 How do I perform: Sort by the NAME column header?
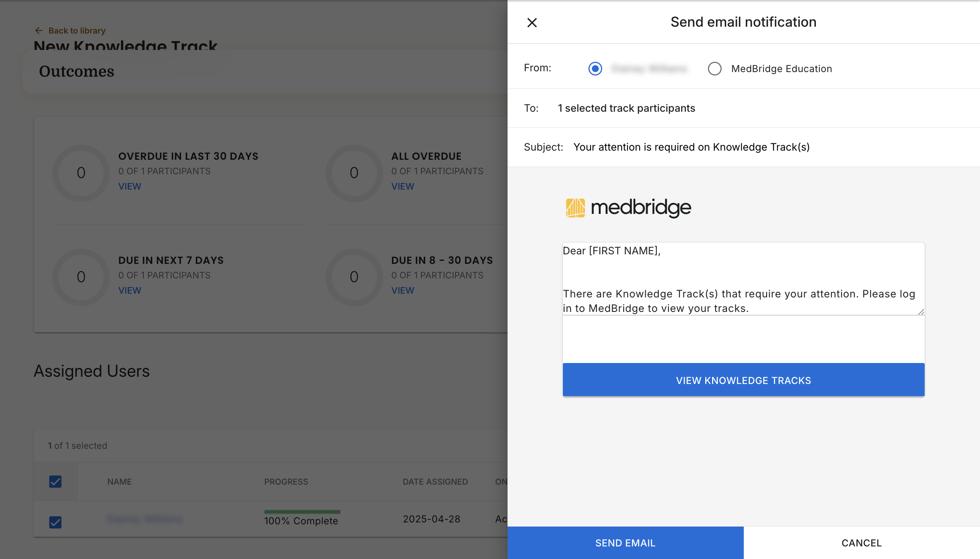pos(119,482)
